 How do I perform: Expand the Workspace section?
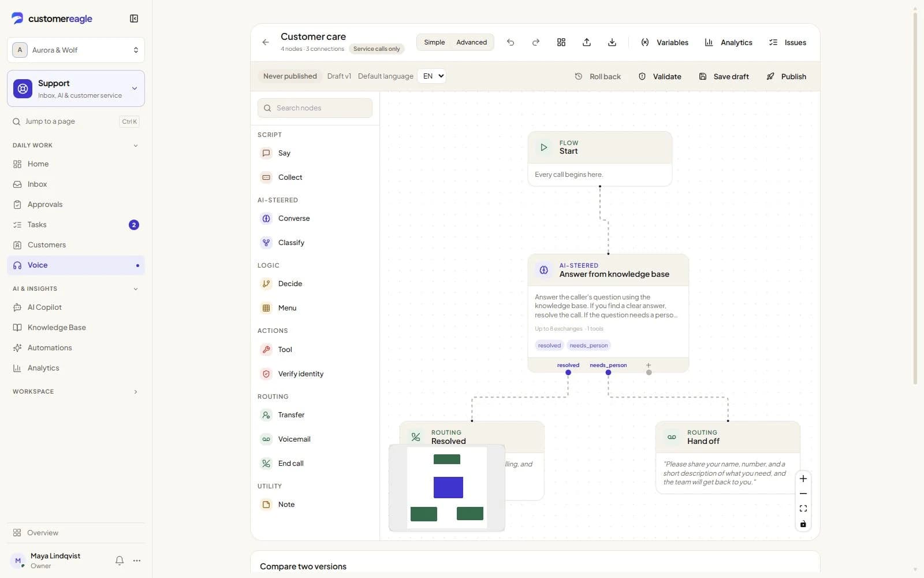pyautogui.click(x=76, y=392)
